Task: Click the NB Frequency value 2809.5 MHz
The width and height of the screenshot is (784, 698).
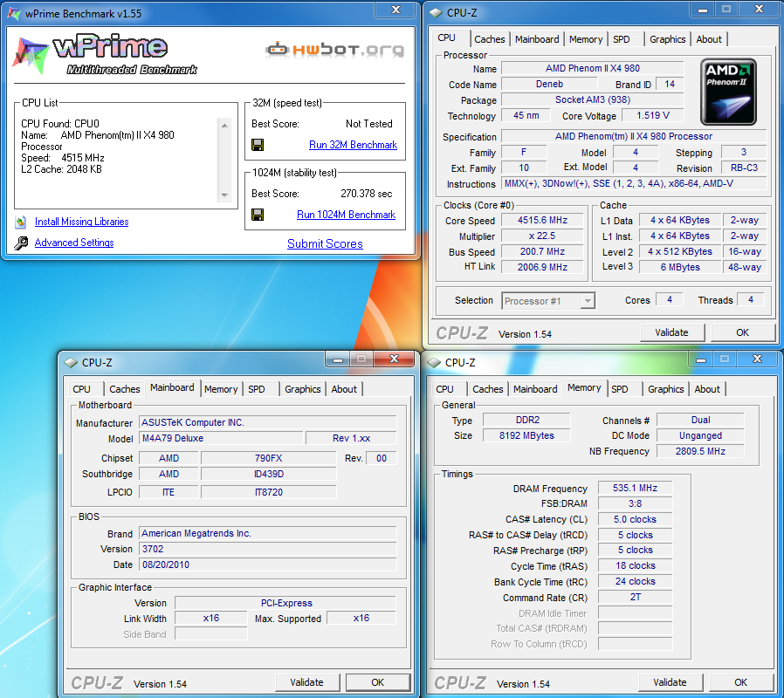Action: (700, 451)
